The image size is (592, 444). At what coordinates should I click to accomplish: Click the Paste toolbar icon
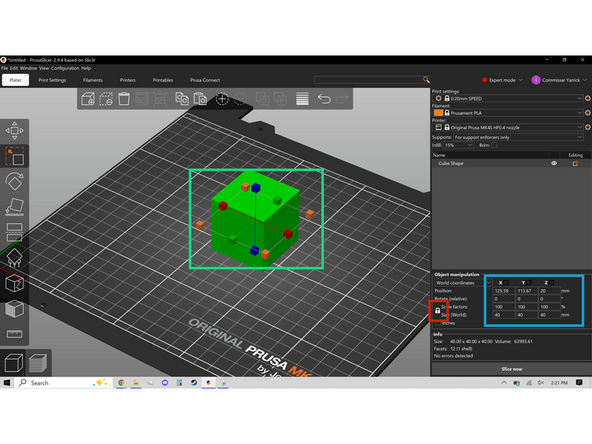point(200,99)
